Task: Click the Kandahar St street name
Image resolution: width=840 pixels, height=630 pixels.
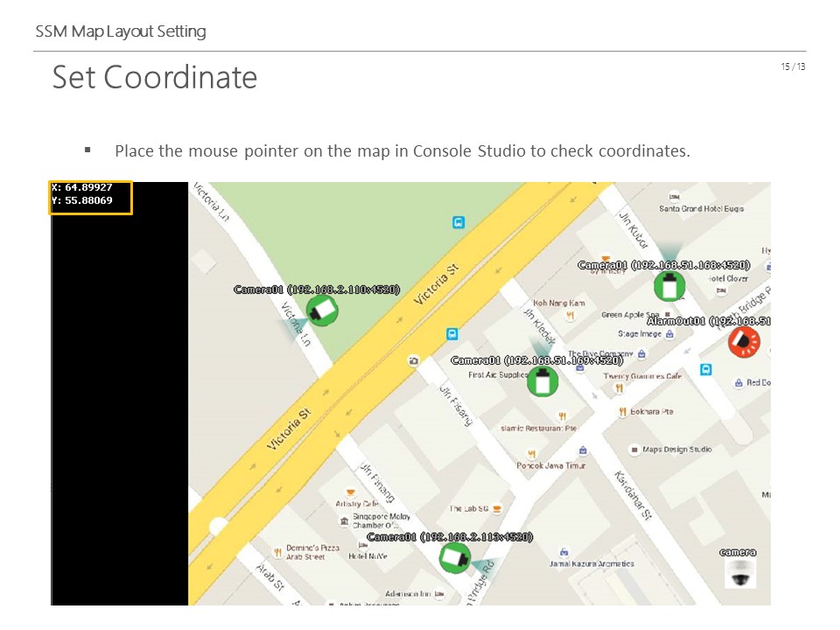Action: pyautogui.click(x=633, y=495)
